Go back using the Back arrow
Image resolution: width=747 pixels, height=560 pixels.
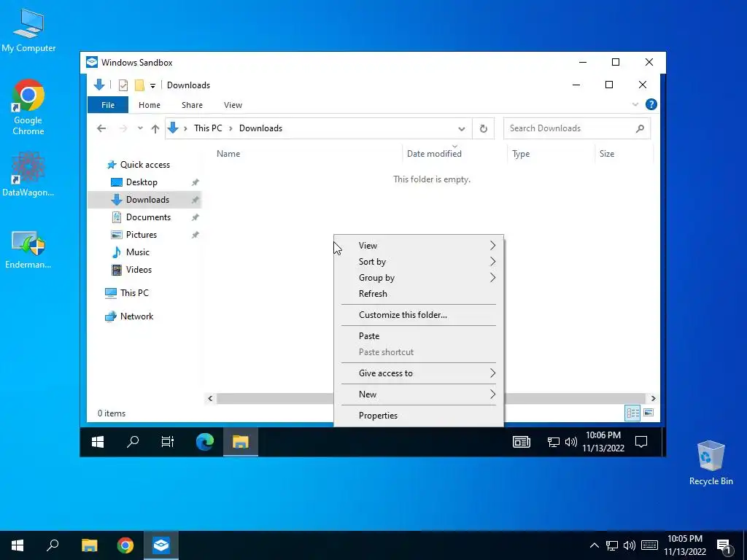click(101, 128)
